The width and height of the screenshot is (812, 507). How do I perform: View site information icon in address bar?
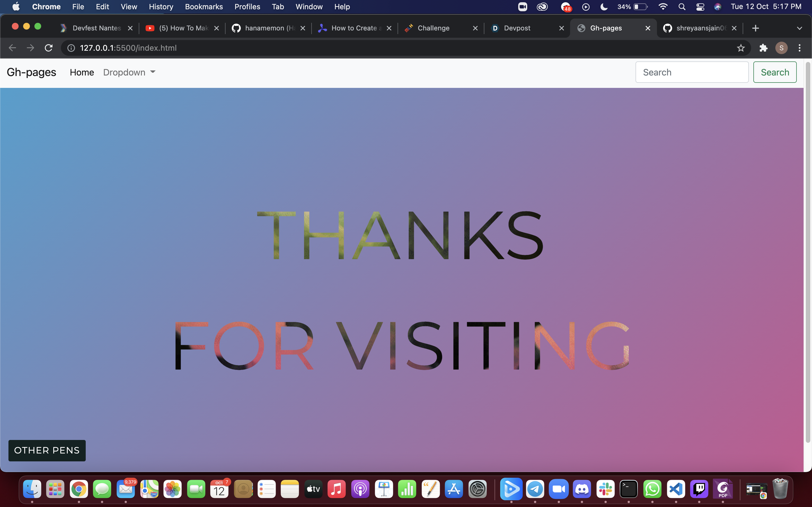pyautogui.click(x=71, y=48)
